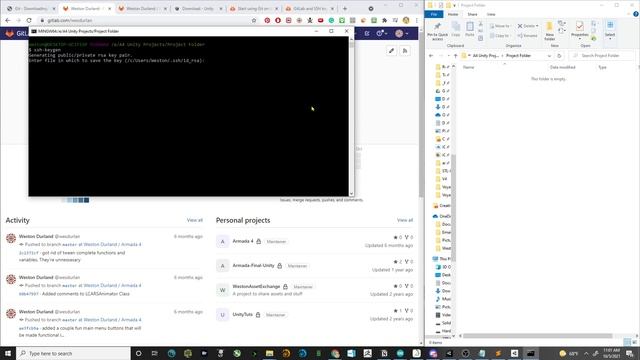Open a new Chrome tab

tap(345, 8)
